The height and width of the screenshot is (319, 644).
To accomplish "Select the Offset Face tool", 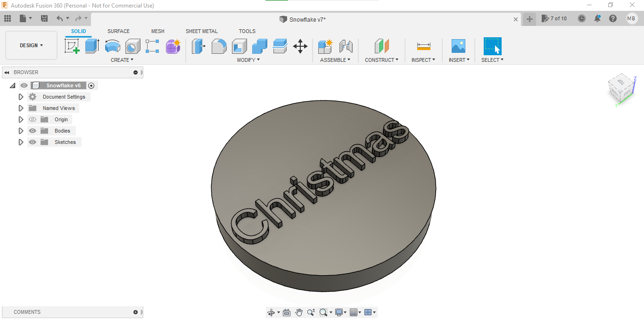I will tap(280, 46).
